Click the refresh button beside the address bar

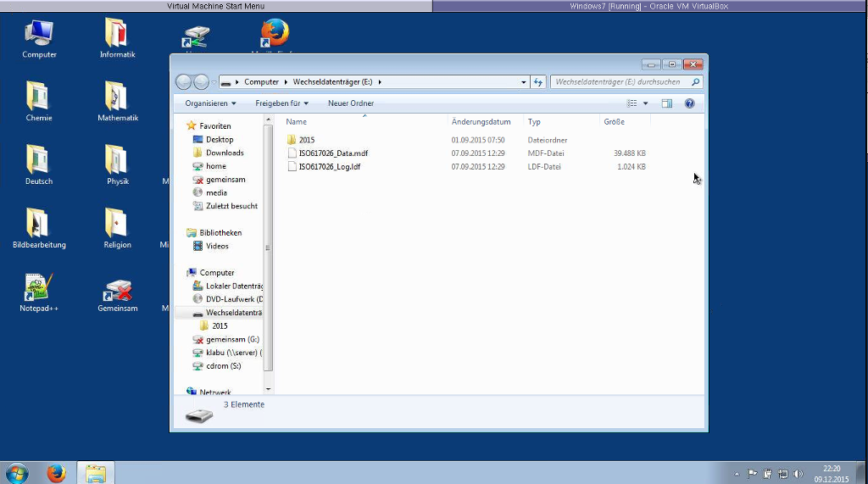click(x=538, y=82)
